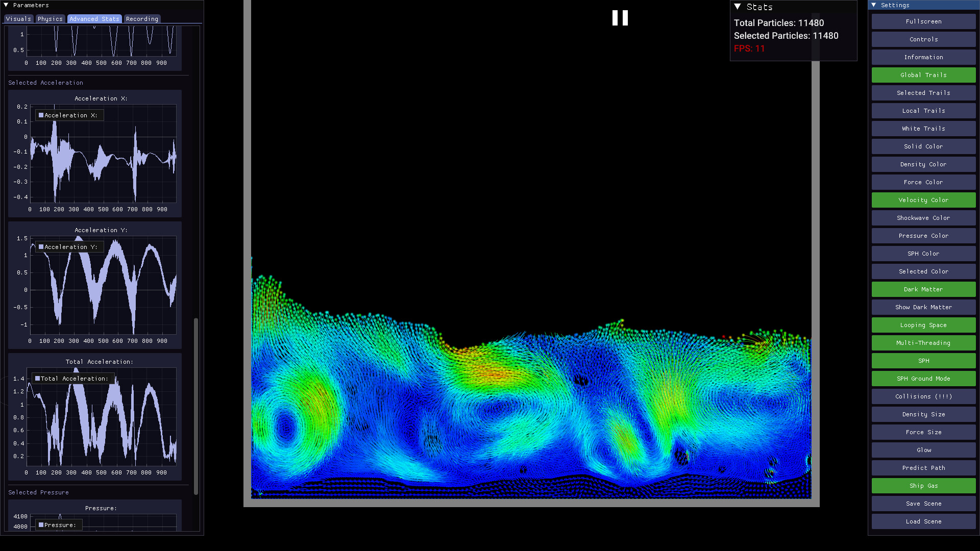Disable Ship Gas
The image size is (980, 551).
point(923,486)
